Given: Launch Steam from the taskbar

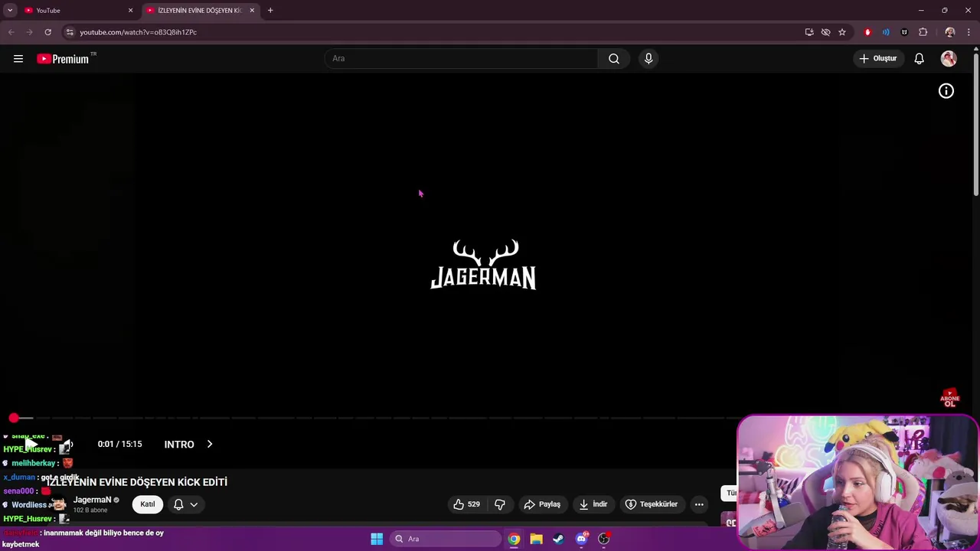Looking at the screenshot, I should [x=558, y=539].
